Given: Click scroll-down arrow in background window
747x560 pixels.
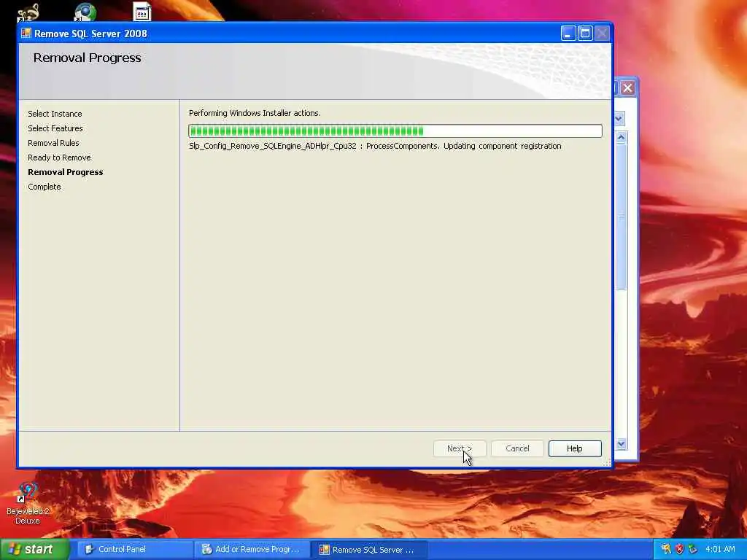Looking at the screenshot, I should (x=621, y=444).
